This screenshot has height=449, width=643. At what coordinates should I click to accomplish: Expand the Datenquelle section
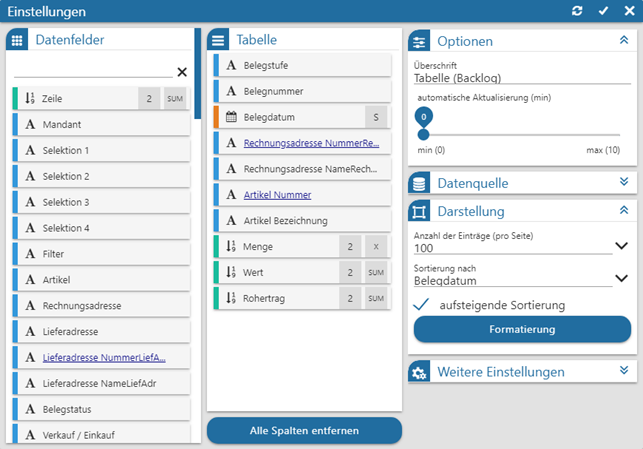[x=623, y=183]
